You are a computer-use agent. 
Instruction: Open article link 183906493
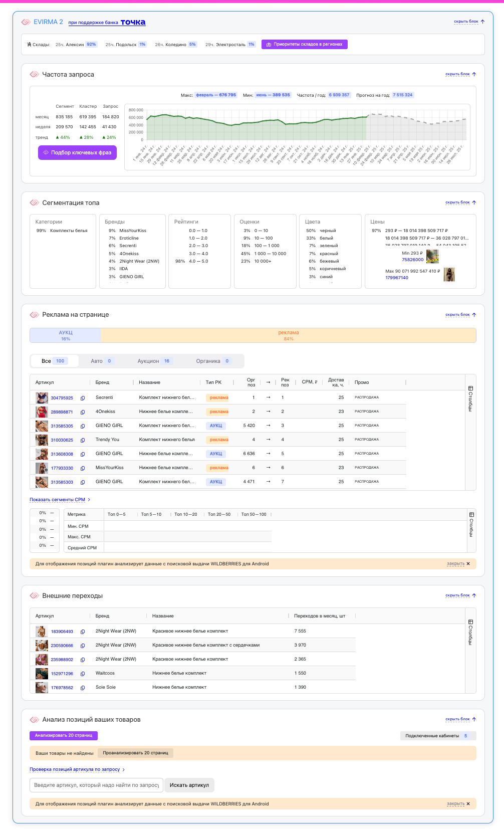(x=62, y=632)
